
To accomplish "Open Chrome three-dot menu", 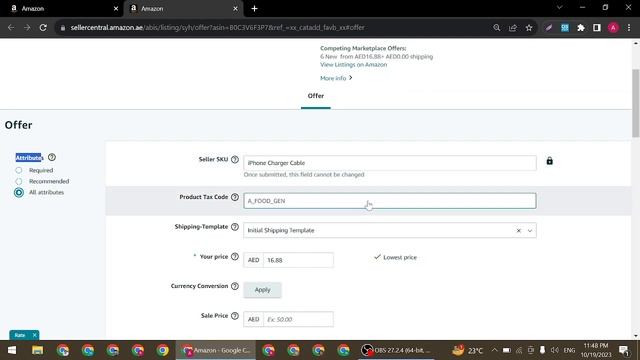I will 629,28.
